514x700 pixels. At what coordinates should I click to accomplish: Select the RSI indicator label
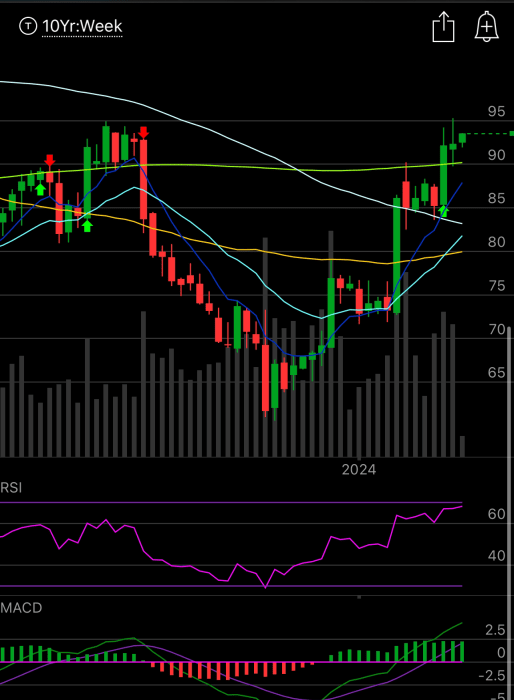(11, 488)
